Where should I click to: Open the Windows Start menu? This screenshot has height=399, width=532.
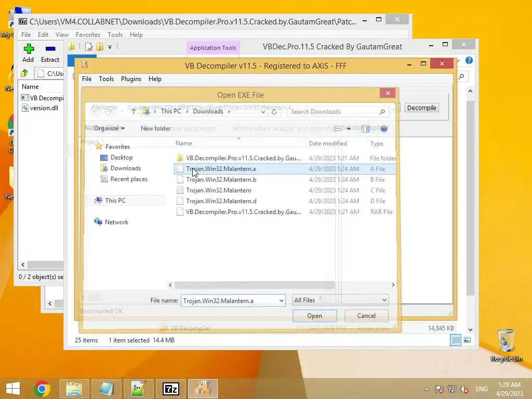coord(13,389)
